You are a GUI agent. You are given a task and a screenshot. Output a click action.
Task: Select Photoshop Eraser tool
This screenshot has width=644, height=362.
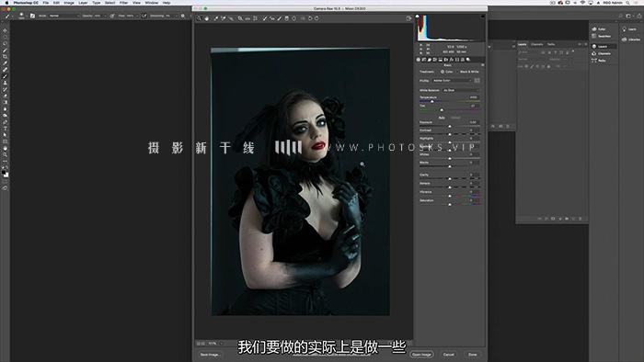5,96
